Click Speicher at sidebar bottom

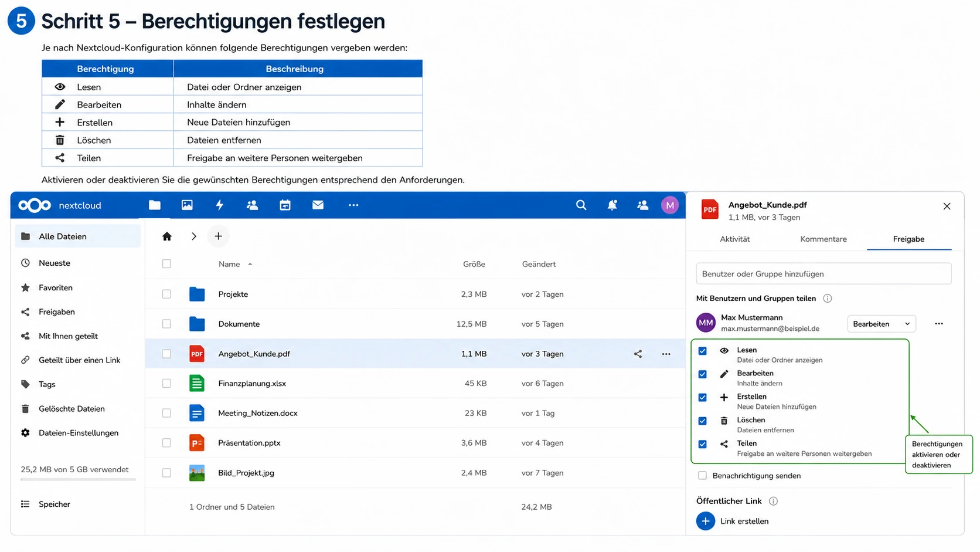click(54, 504)
